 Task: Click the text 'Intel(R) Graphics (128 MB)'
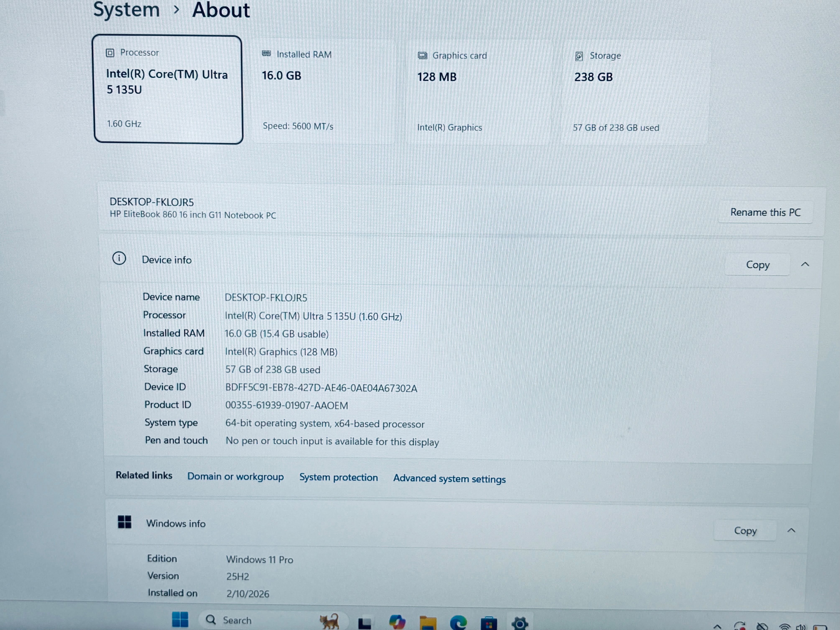(x=281, y=352)
